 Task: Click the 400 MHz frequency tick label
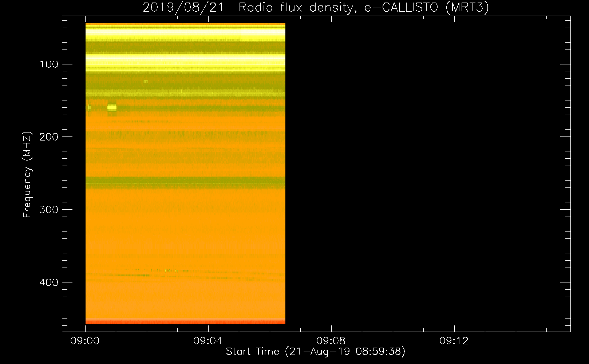[x=49, y=282]
